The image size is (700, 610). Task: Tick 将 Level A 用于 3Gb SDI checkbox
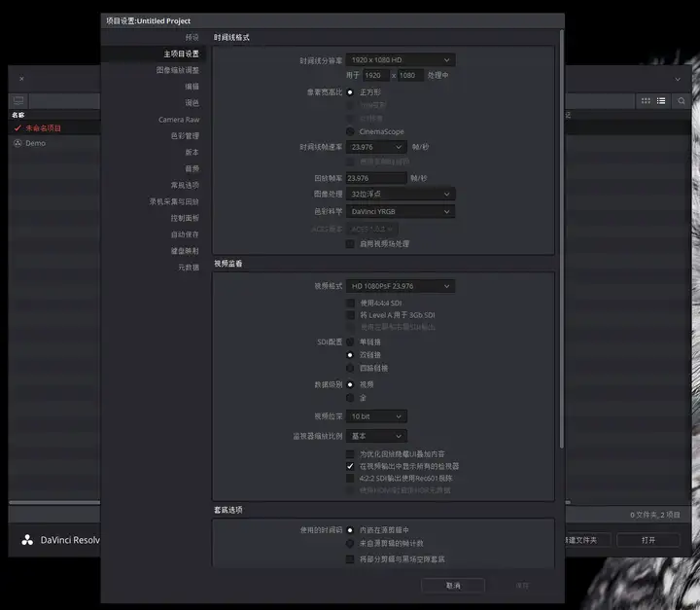(350, 315)
